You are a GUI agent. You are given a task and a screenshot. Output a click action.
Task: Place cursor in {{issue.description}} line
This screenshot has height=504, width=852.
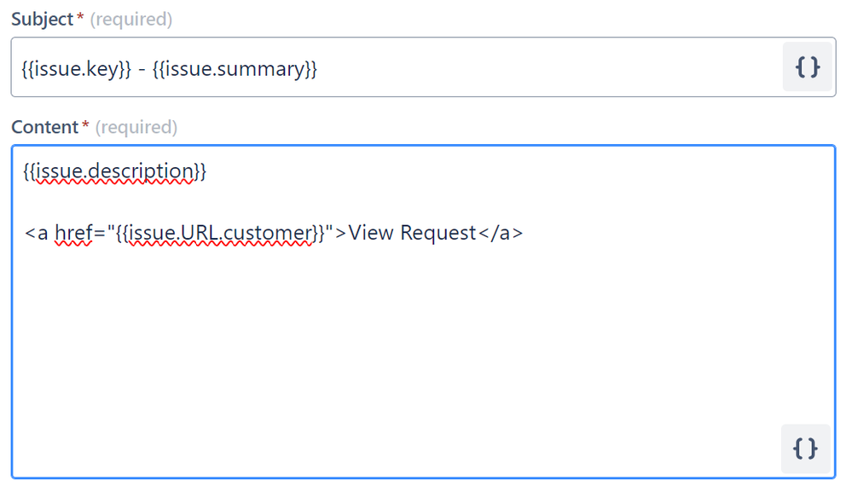[114, 171]
